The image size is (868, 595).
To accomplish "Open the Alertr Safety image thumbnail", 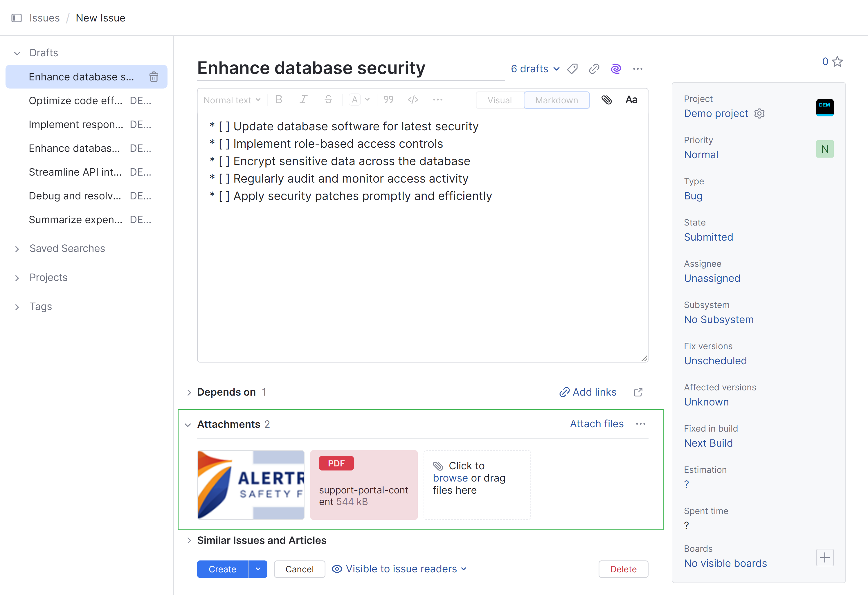I will click(x=251, y=485).
